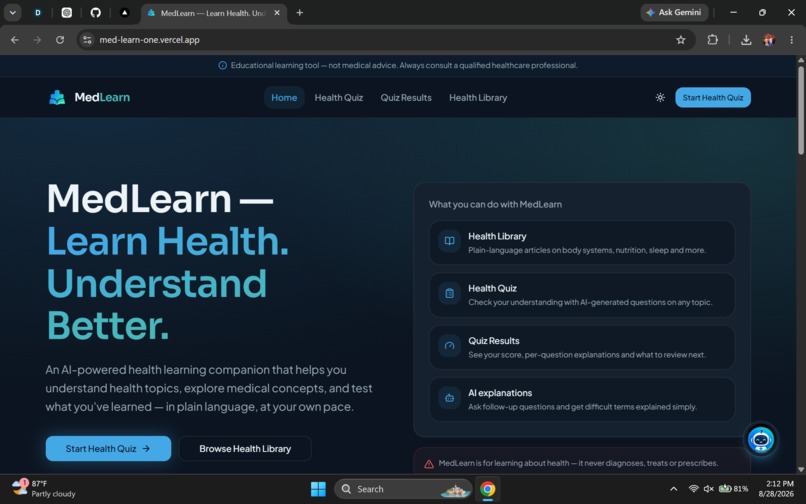
Task: Open Health Quiz from the navigation bar
Action: click(339, 98)
